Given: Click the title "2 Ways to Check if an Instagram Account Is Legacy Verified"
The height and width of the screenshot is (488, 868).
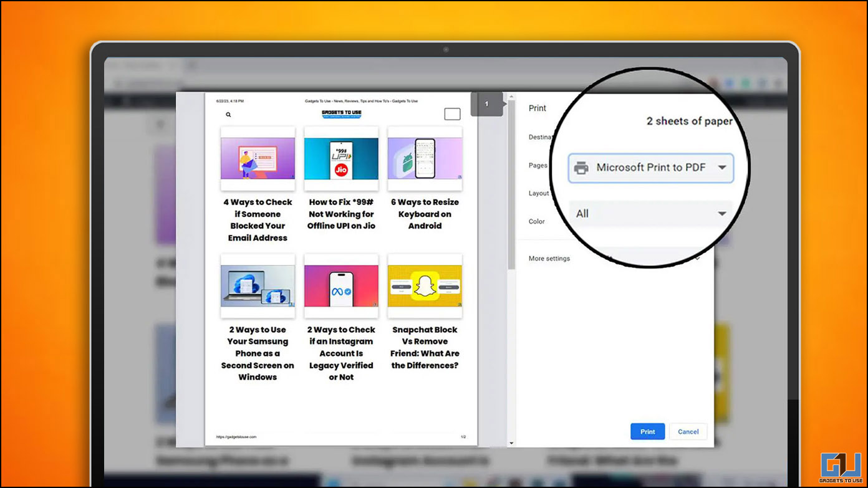Looking at the screenshot, I should (x=341, y=353).
